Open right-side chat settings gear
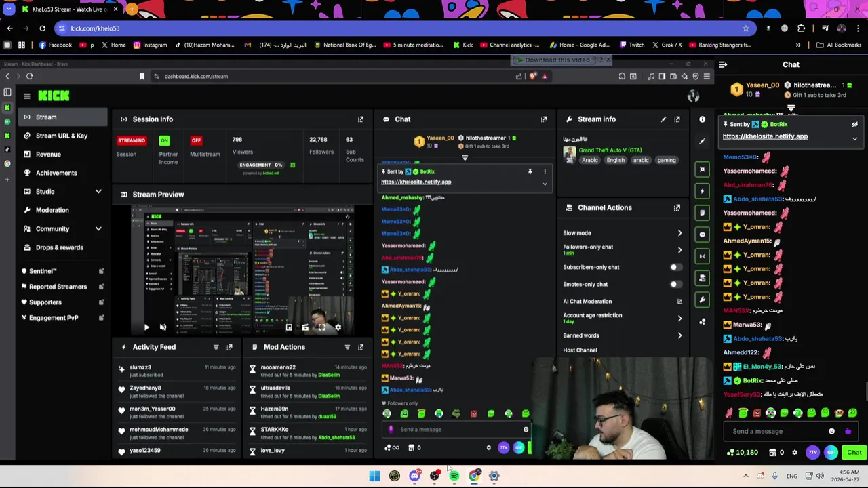This screenshot has height=488, width=868. point(795,453)
